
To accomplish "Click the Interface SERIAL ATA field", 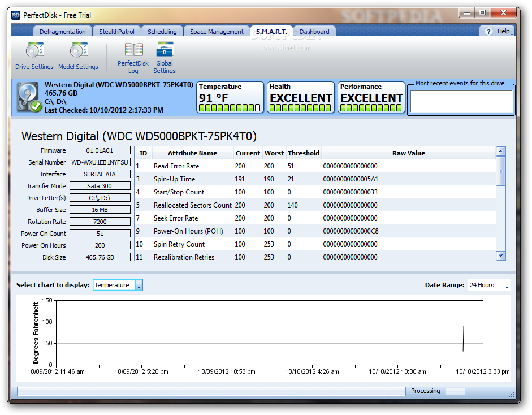I will coord(100,174).
